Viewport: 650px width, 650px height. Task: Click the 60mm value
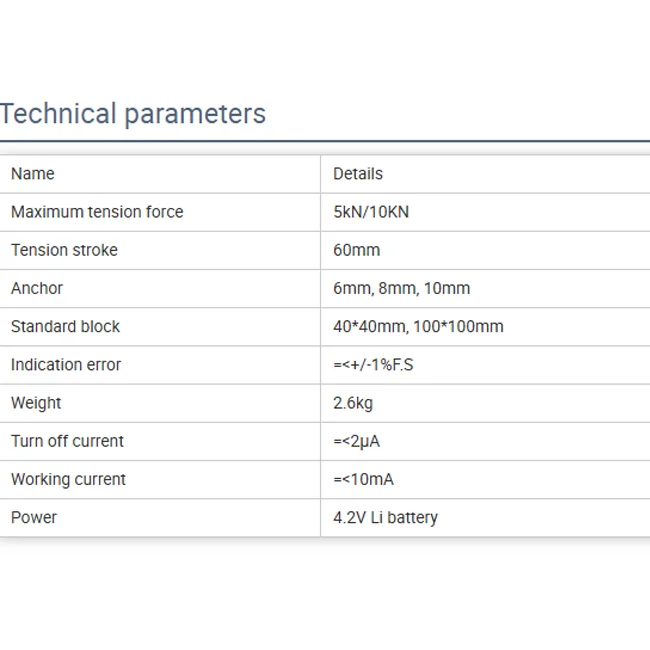(357, 250)
